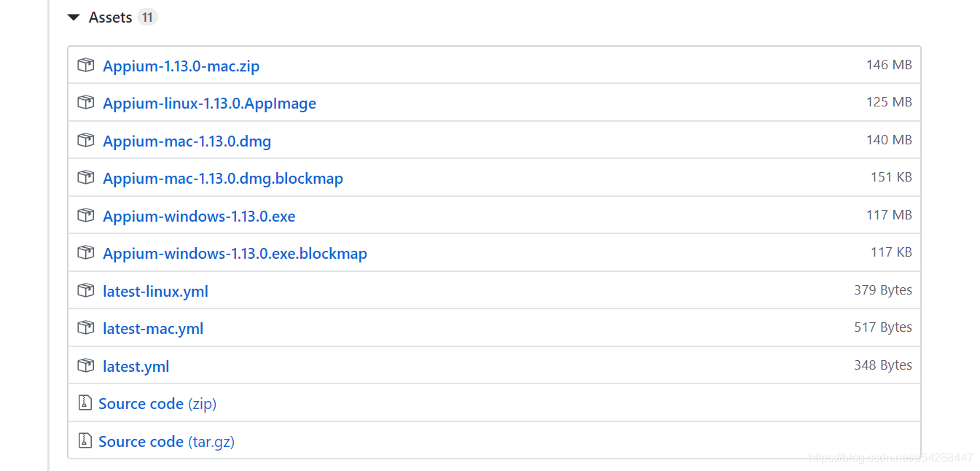
Task: Collapse the Assets section triangle
Action: point(73,17)
